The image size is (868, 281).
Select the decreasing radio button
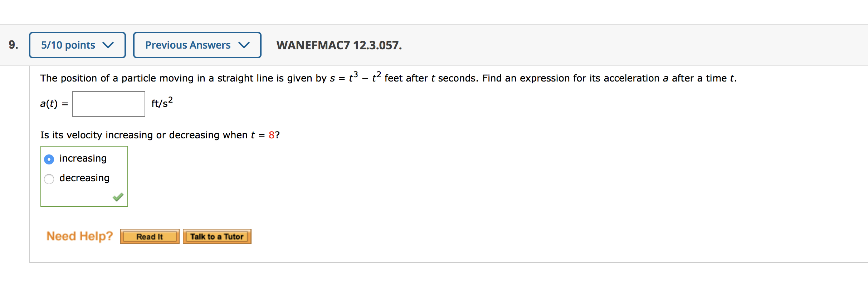click(49, 179)
